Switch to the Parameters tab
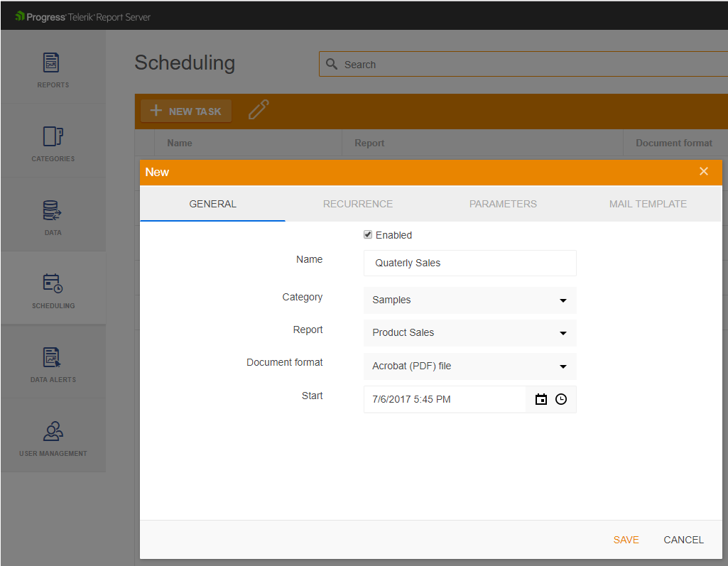Image resolution: width=728 pixels, height=566 pixels. [503, 204]
